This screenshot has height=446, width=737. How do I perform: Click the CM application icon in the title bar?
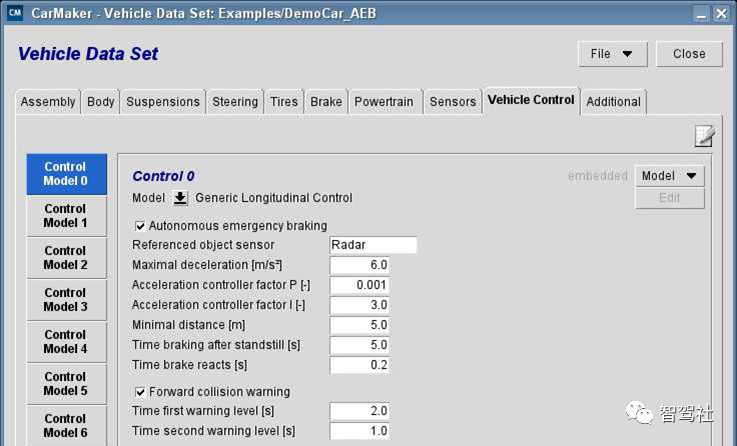point(15,13)
